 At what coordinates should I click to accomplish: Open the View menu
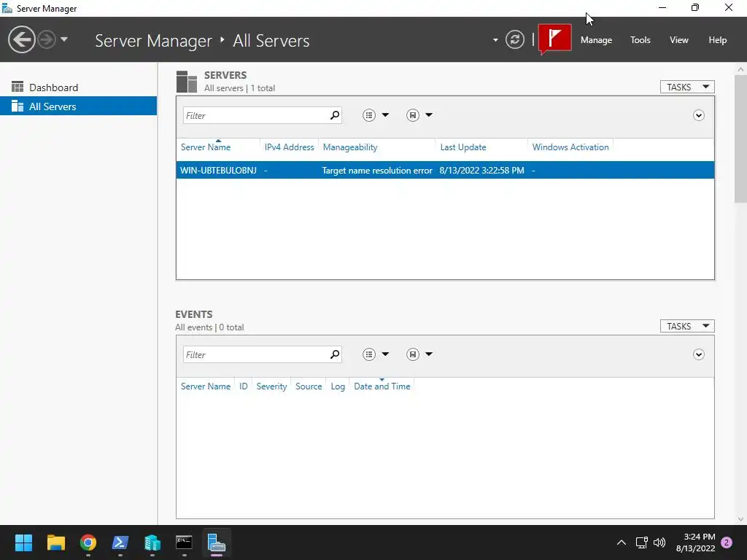click(679, 40)
